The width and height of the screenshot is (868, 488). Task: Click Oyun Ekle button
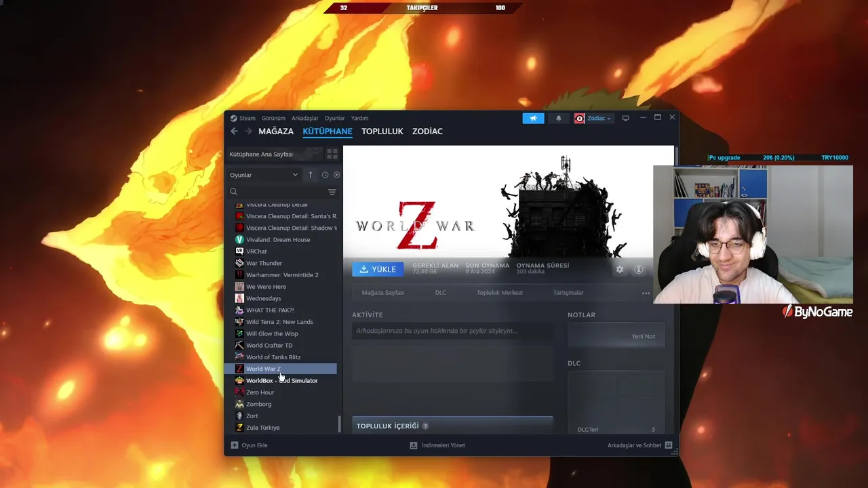coord(249,445)
